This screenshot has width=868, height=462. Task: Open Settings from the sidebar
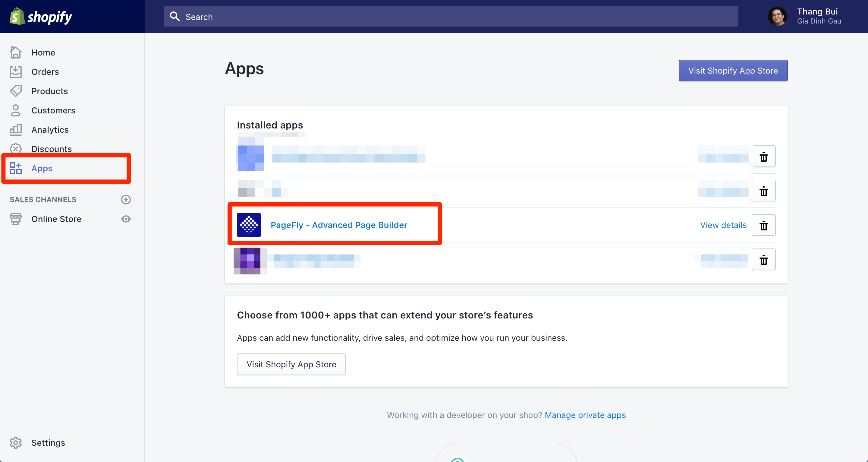[x=48, y=443]
